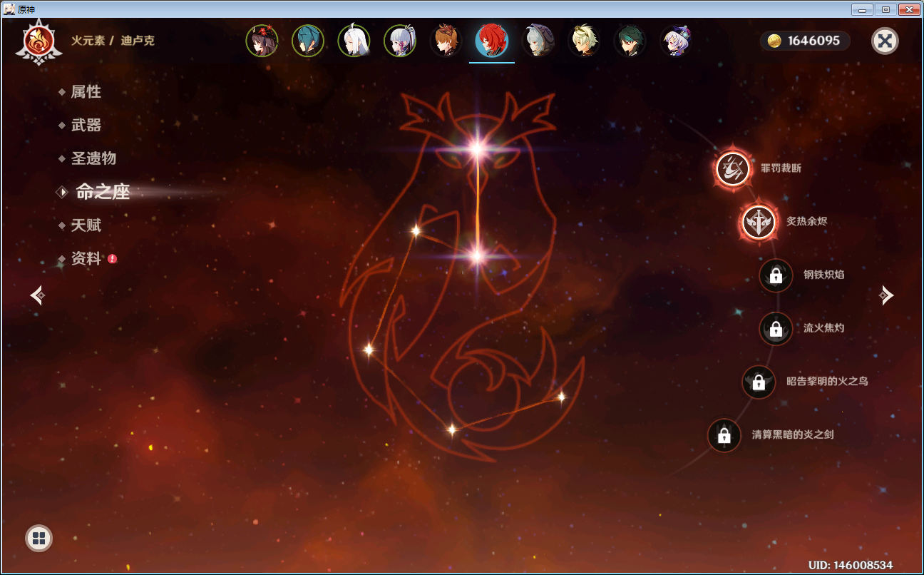Click the locked 清算黑暗的炎之剑 constellation

(724, 434)
